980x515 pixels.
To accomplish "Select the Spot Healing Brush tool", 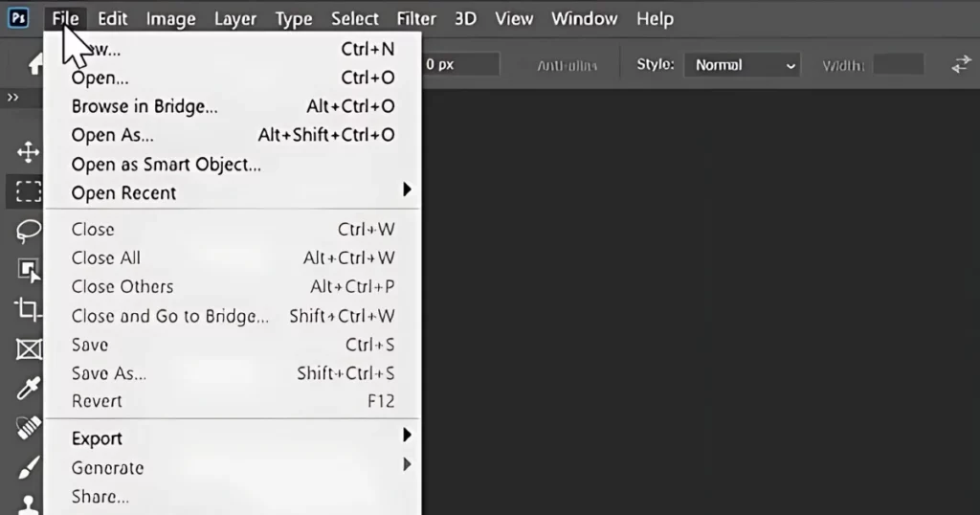I will 28,428.
